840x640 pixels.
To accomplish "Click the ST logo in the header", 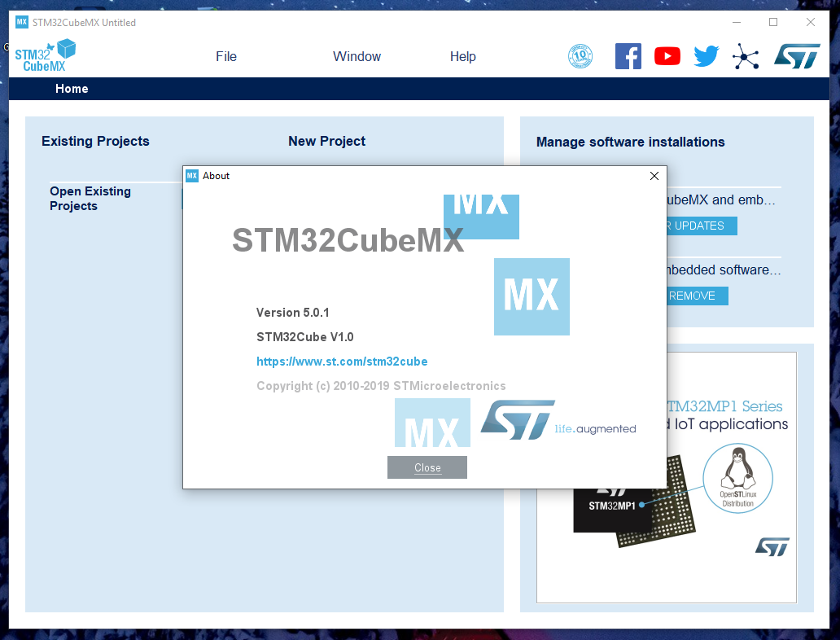I will (x=797, y=56).
